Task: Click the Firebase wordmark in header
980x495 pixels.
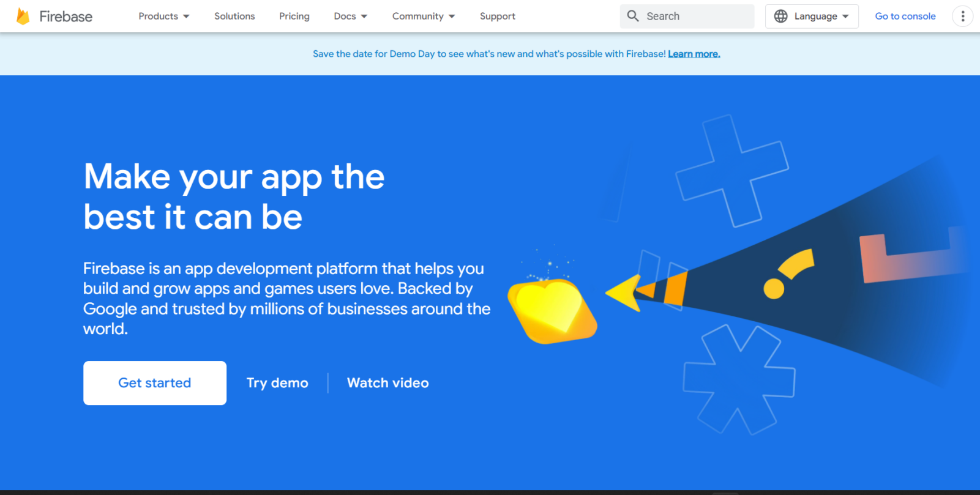Action: 66,17
